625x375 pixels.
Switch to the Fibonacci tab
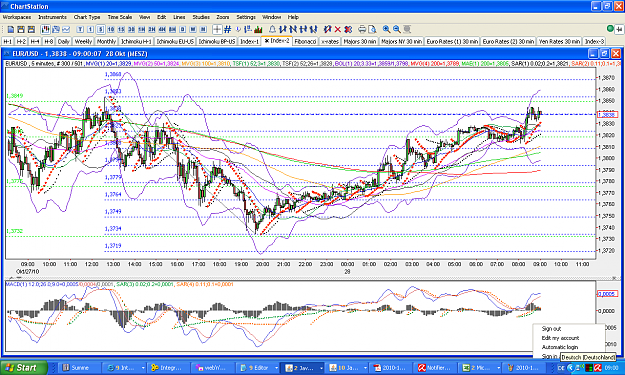pyautogui.click(x=305, y=41)
